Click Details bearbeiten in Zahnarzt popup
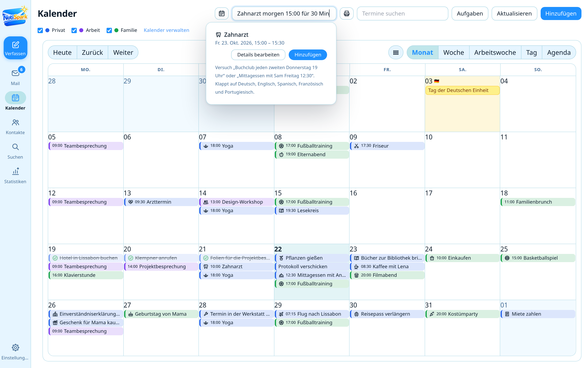 [258, 55]
